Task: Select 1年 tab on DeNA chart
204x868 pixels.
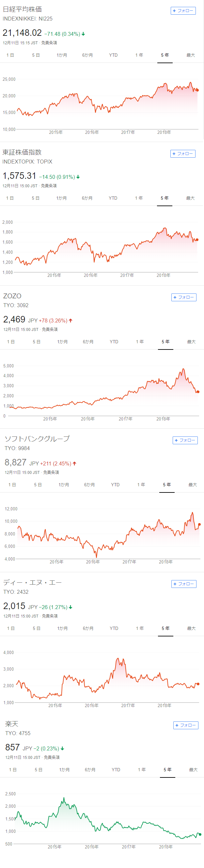Action: pyautogui.click(x=140, y=628)
